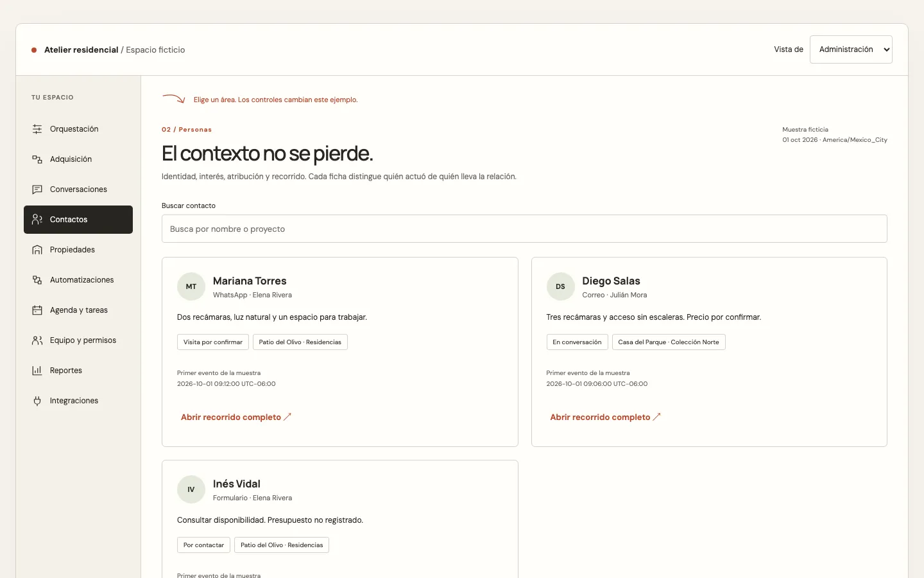Click the Espacio ficticio breadcrumb text

(x=155, y=50)
